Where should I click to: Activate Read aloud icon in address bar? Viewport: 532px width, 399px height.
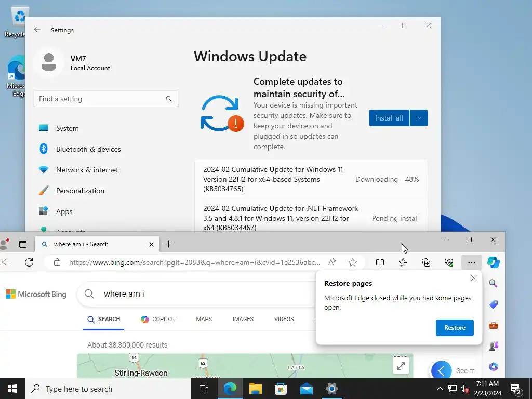[332, 262]
